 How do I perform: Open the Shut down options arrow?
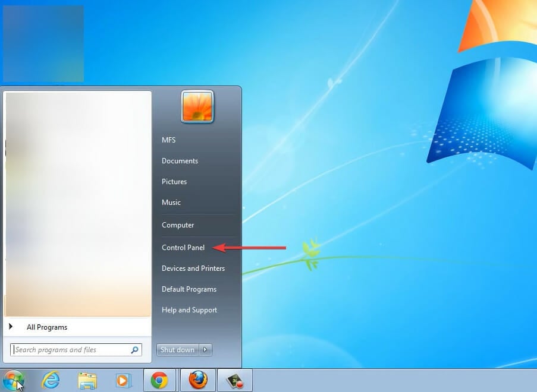point(205,350)
